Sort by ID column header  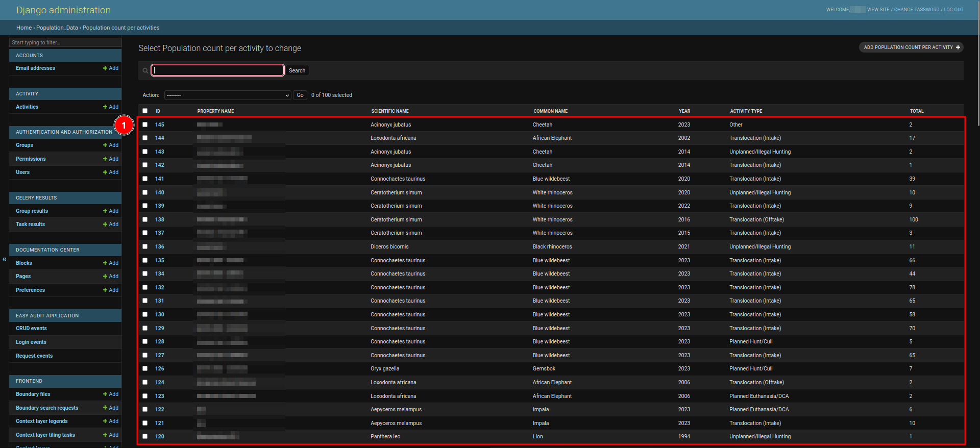(158, 111)
